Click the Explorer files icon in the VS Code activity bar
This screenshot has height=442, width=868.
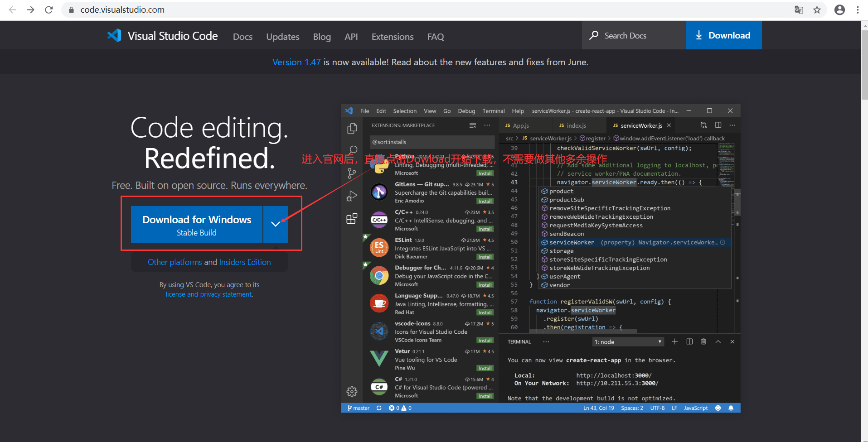(352, 129)
